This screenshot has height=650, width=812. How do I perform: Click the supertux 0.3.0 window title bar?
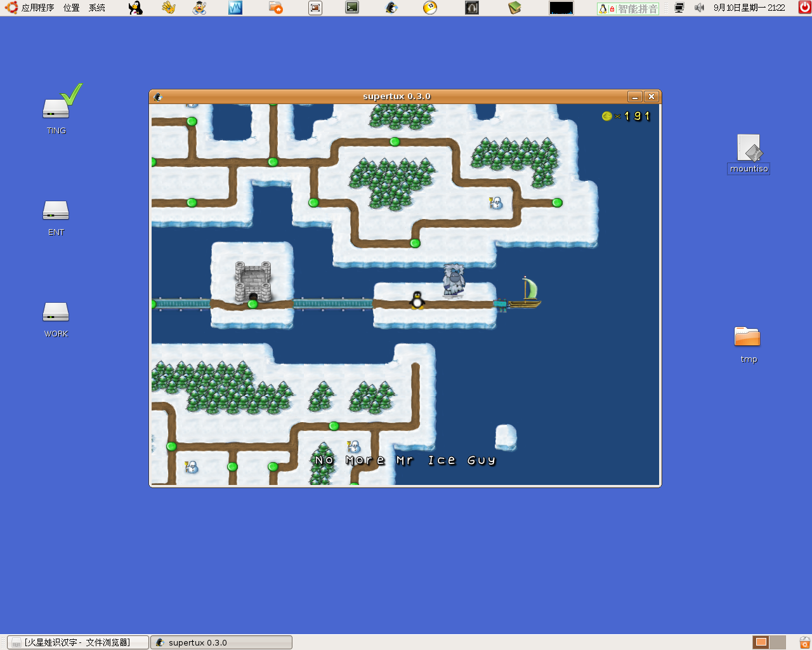pos(396,96)
